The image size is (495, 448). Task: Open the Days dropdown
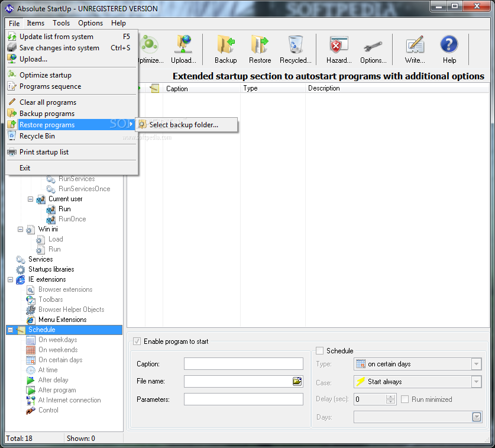pos(477,417)
